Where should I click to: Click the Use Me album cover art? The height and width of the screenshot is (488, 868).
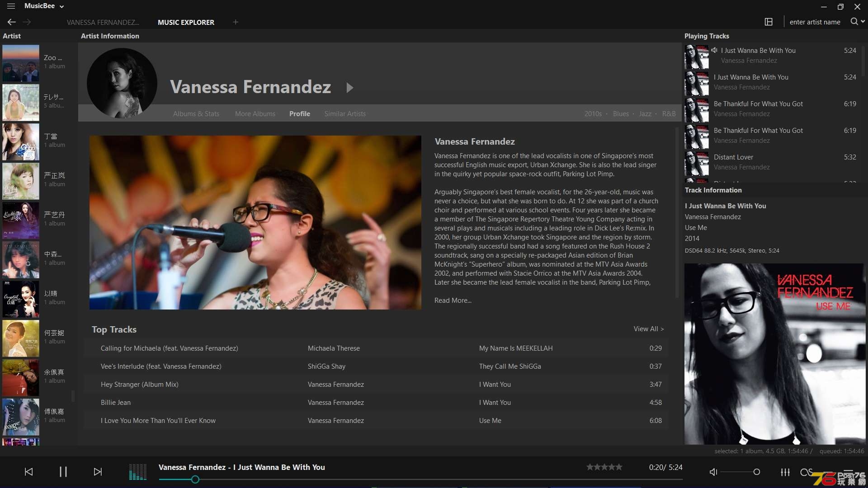(x=774, y=354)
